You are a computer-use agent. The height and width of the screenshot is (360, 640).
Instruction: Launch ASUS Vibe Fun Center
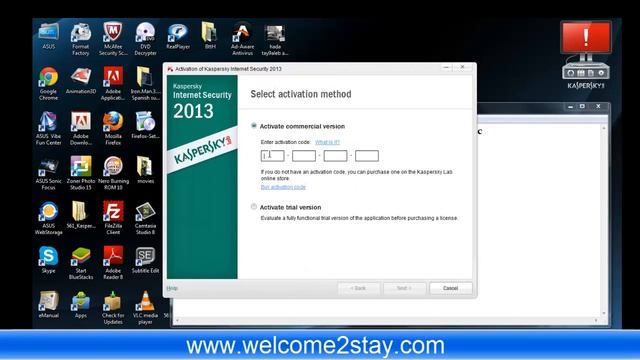click(x=49, y=127)
